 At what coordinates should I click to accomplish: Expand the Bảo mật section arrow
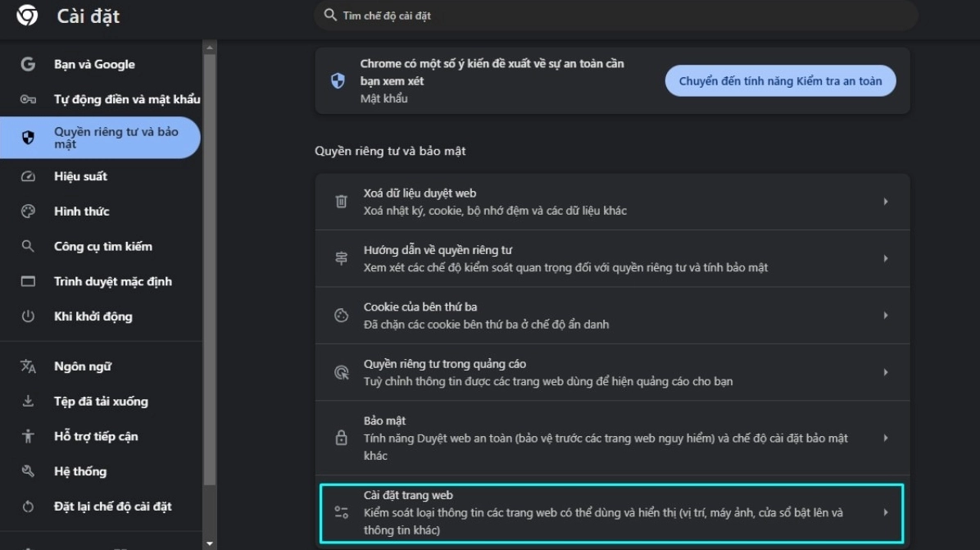point(886,436)
